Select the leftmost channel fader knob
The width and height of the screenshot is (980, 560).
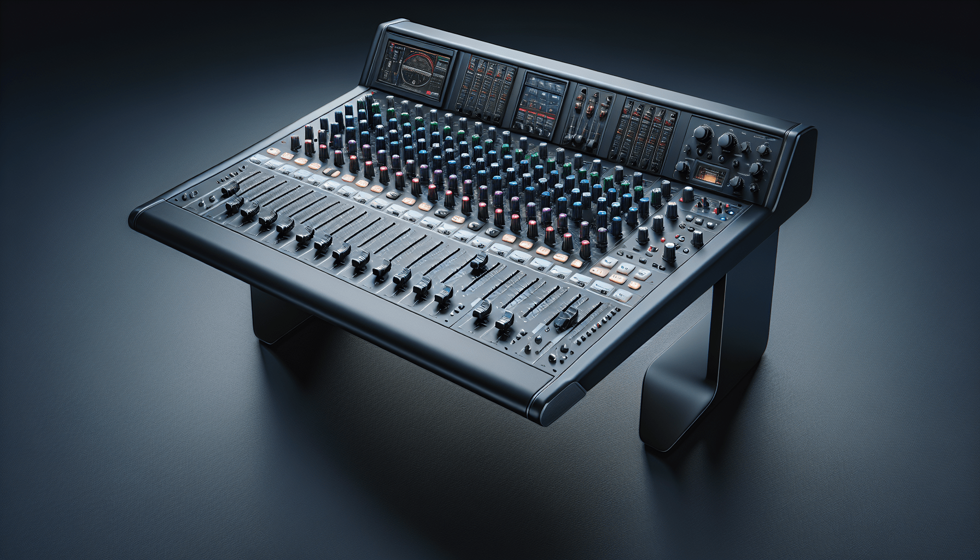click(x=230, y=189)
